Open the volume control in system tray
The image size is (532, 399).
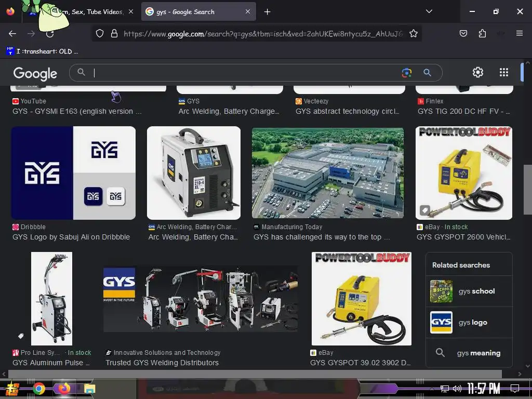pos(457,389)
